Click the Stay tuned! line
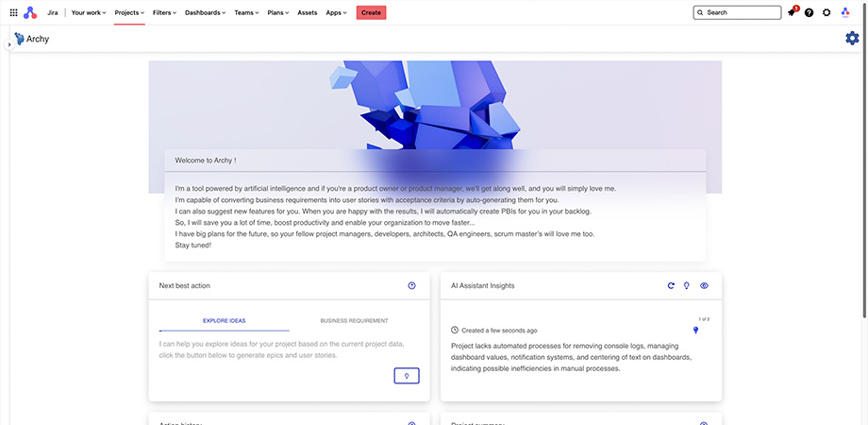 pos(193,245)
